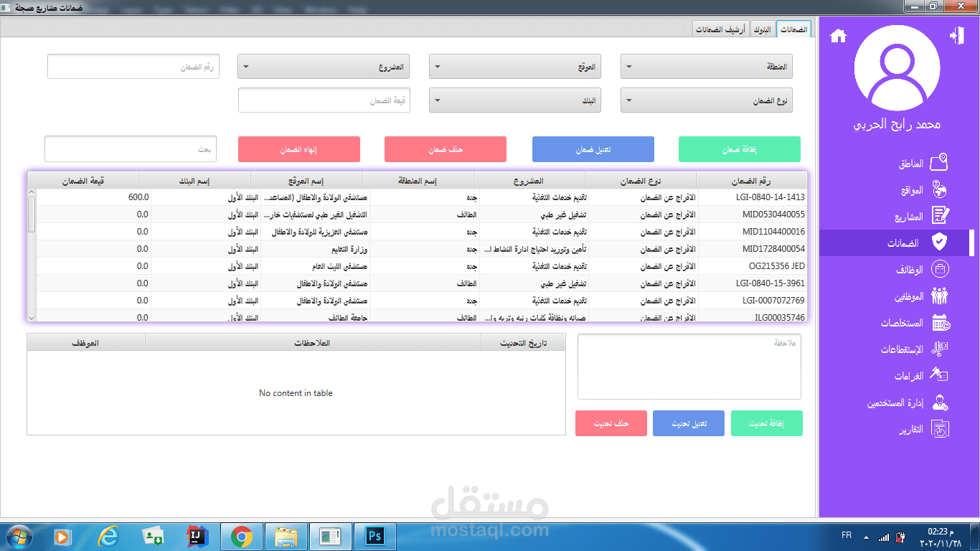The image size is (980, 551).
Task: Switch to الضمانات tab
Action: [793, 29]
